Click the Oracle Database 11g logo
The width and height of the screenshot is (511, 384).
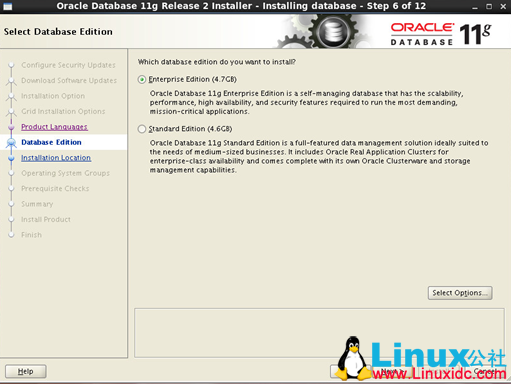pos(441,34)
